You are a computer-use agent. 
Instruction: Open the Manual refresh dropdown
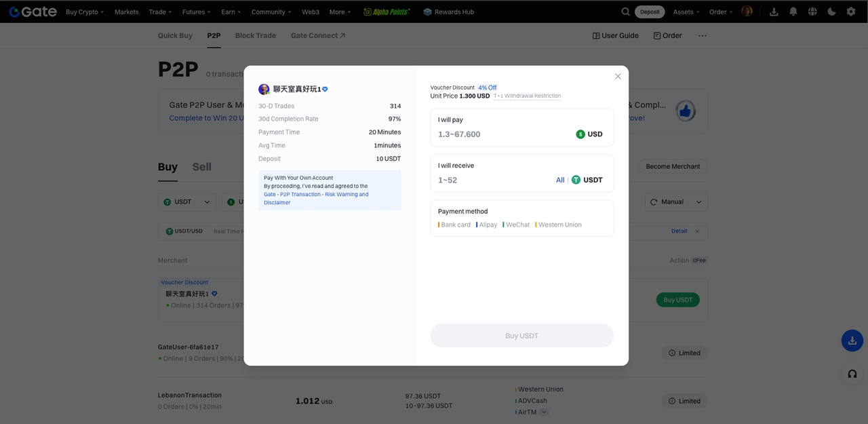point(675,202)
